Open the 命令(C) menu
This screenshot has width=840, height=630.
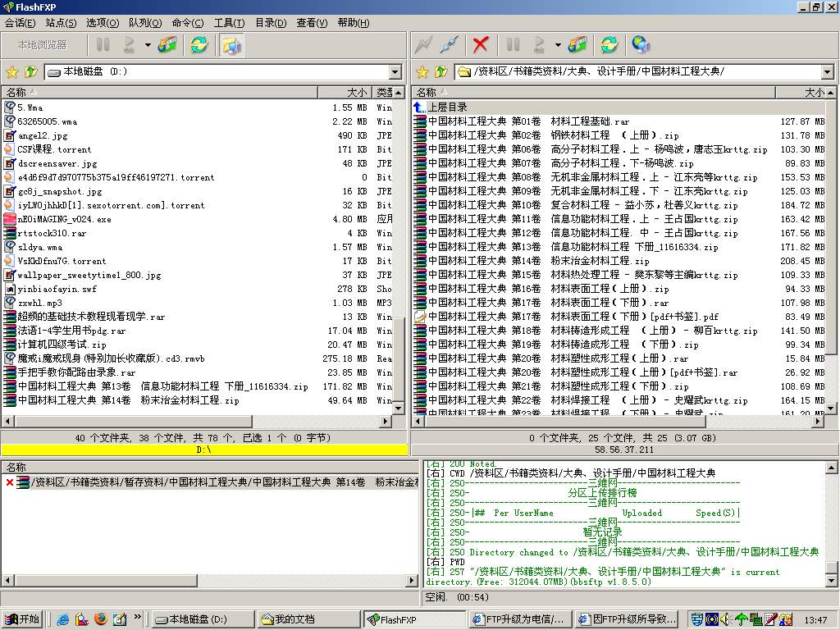(x=188, y=22)
